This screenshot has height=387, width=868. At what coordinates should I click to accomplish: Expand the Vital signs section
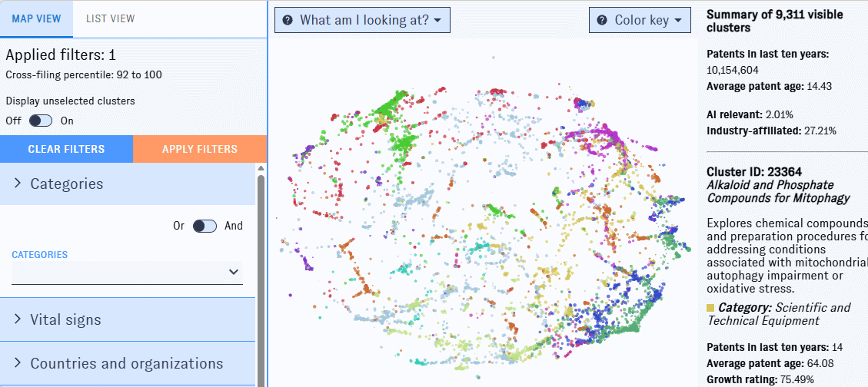click(128, 319)
